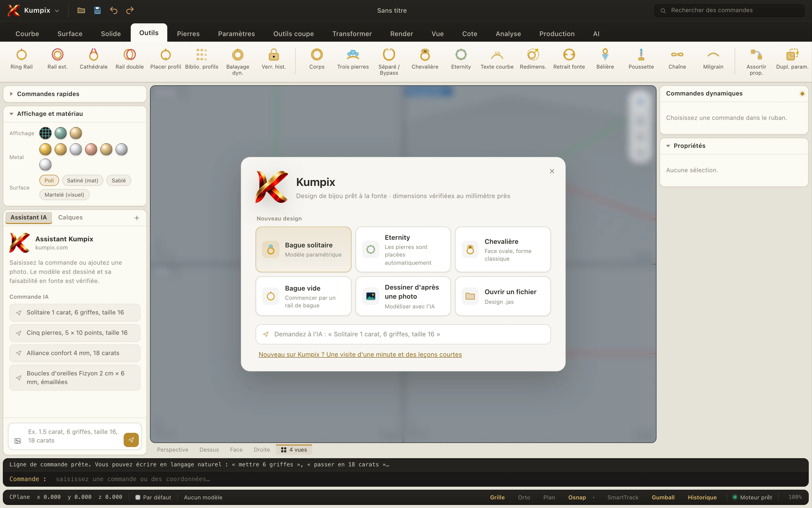Click the Rechercher des commandes search field
Image resolution: width=812 pixels, height=508 pixels.
point(729,10)
